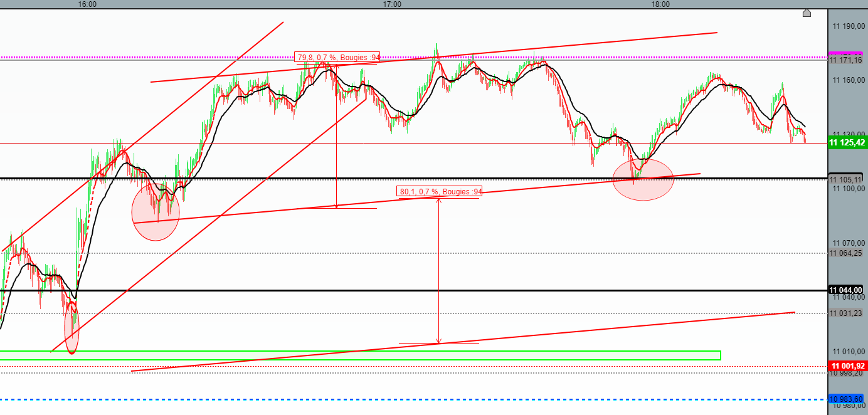Select the long green rectangle zone
The image size is (868, 415).
click(x=360, y=355)
